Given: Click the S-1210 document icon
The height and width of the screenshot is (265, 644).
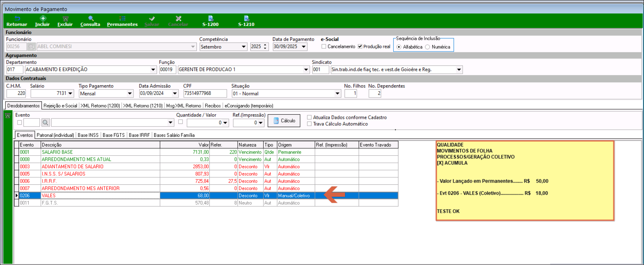Looking at the screenshot, I should click(x=246, y=19).
